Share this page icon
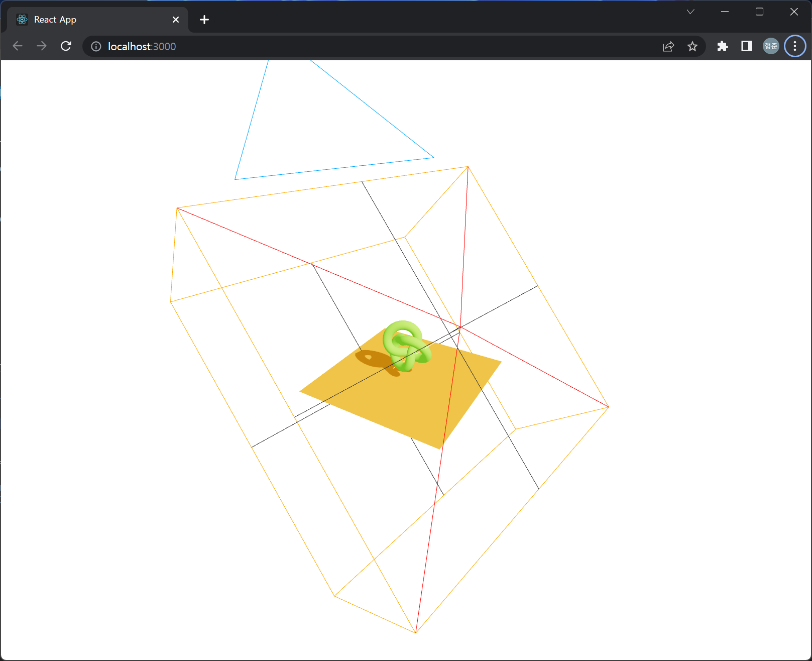Viewport: 812px width, 661px height. [x=668, y=47]
